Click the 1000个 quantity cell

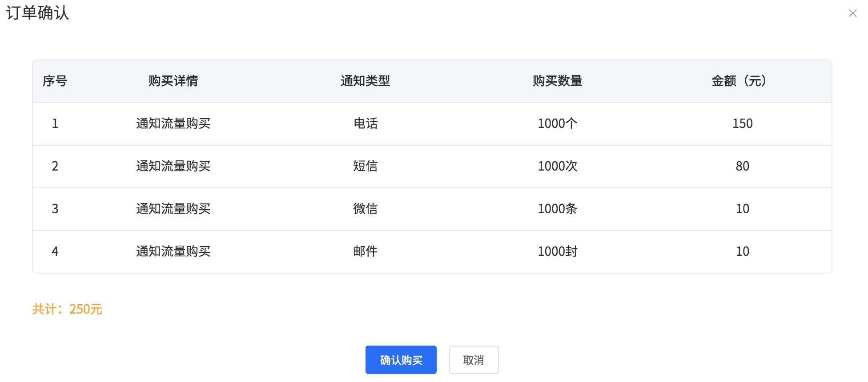557,123
